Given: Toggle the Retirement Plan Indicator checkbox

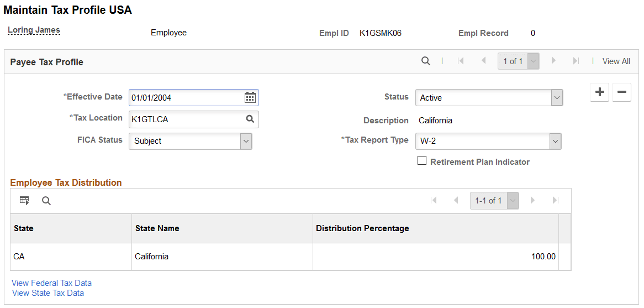Looking at the screenshot, I should (x=422, y=161).
